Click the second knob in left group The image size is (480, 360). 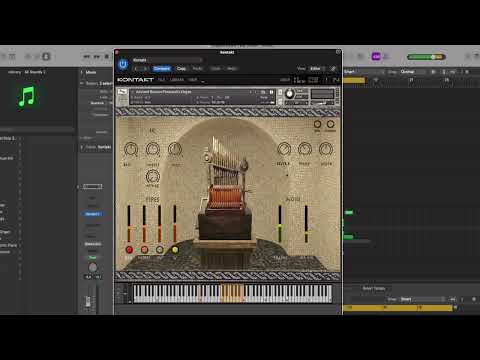point(153,149)
